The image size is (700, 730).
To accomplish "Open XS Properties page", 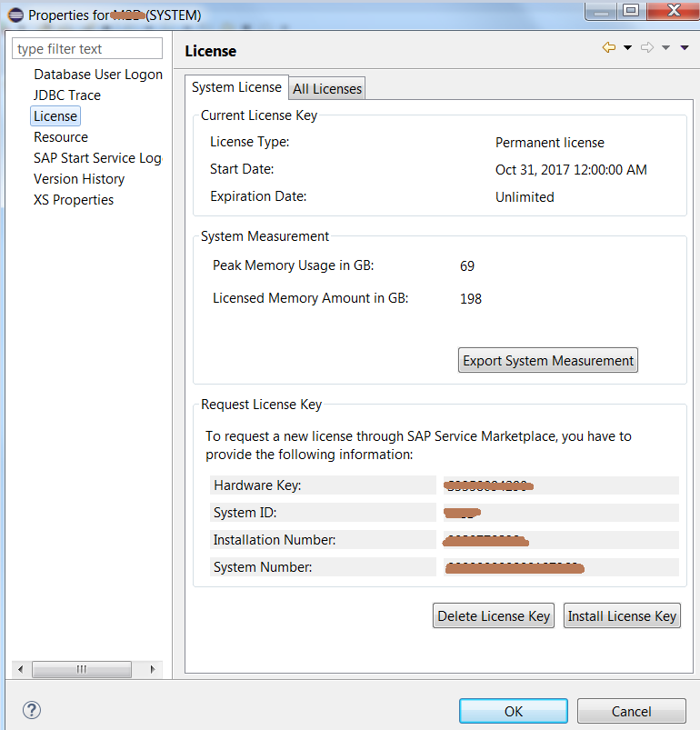I will coord(74,200).
